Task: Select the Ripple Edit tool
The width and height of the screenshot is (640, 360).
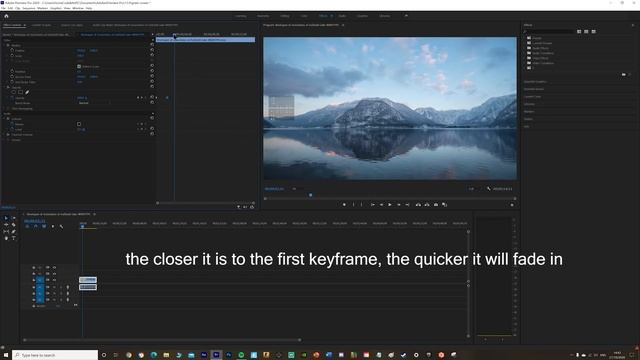Action: (x=6, y=224)
